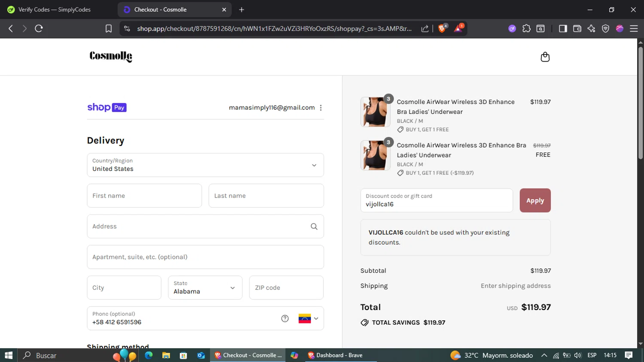View site information icon in address bar

(x=127, y=28)
